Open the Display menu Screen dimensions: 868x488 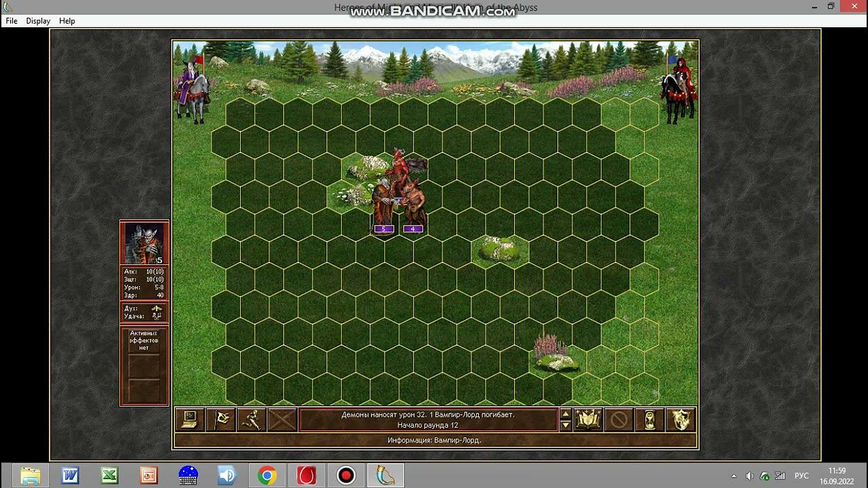pyautogui.click(x=38, y=21)
